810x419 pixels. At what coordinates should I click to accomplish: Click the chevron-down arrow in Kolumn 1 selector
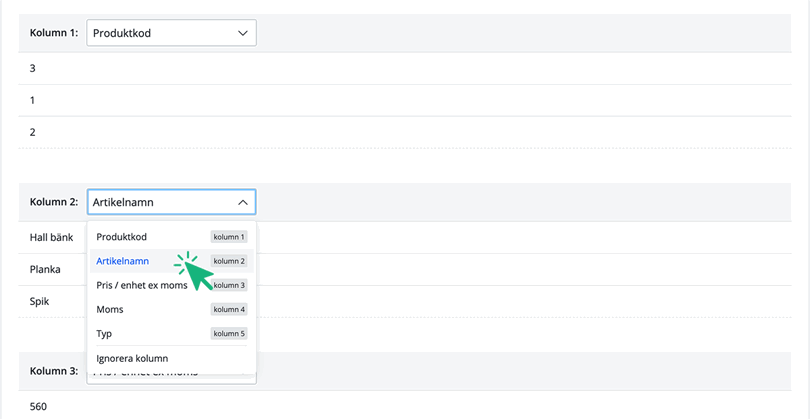[242, 33]
